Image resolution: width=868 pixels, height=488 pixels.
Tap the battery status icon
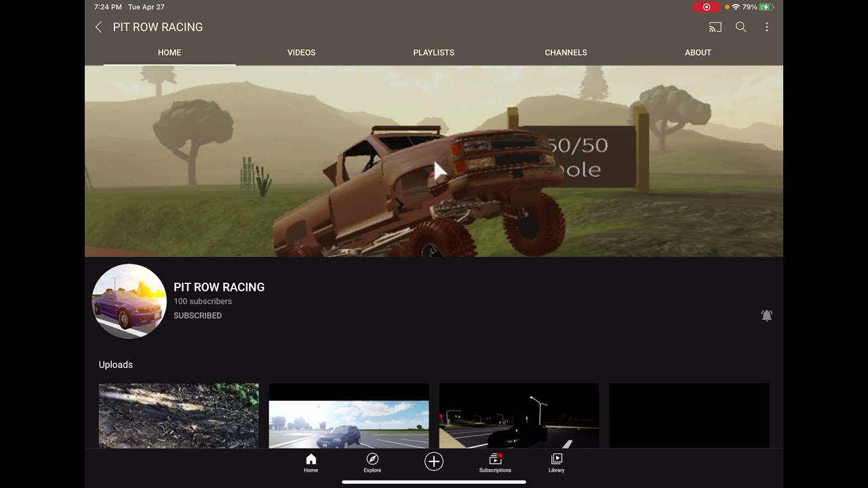pyautogui.click(x=766, y=7)
